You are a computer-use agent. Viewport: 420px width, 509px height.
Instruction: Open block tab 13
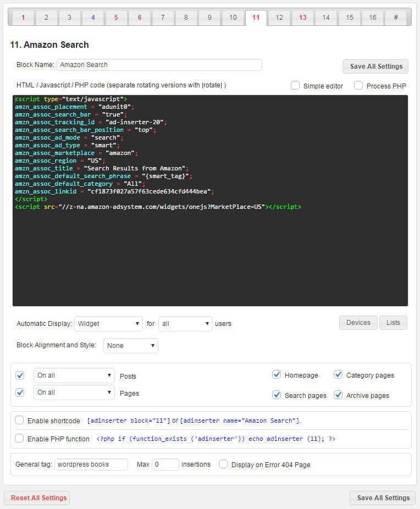[x=303, y=18]
